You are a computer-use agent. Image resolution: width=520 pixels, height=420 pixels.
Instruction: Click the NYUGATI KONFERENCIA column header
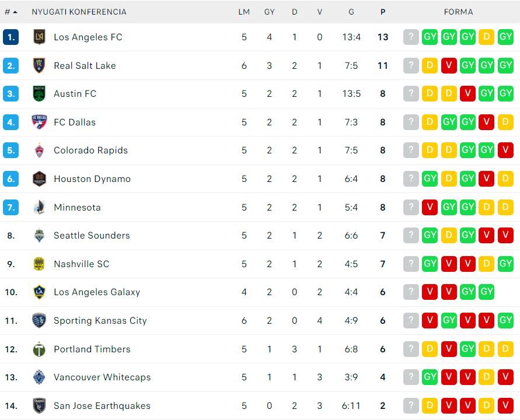pyautogui.click(x=79, y=12)
